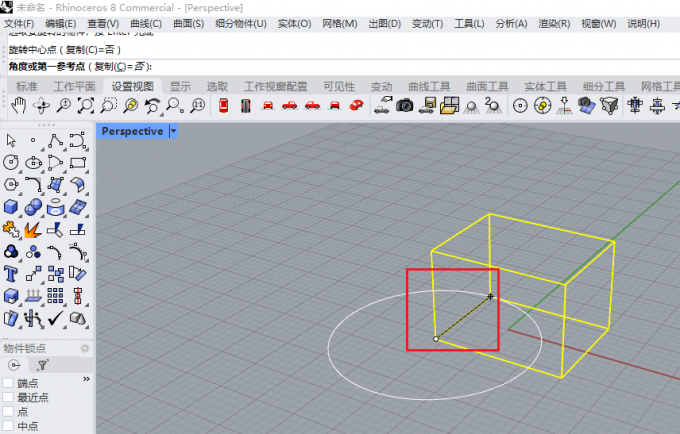
Task: Open the 文件(F) menu
Action: coord(19,24)
